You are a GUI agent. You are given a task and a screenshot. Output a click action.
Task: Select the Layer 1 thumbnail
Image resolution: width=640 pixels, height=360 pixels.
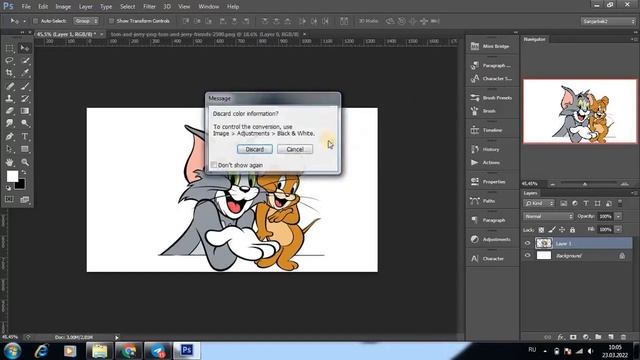(x=544, y=243)
